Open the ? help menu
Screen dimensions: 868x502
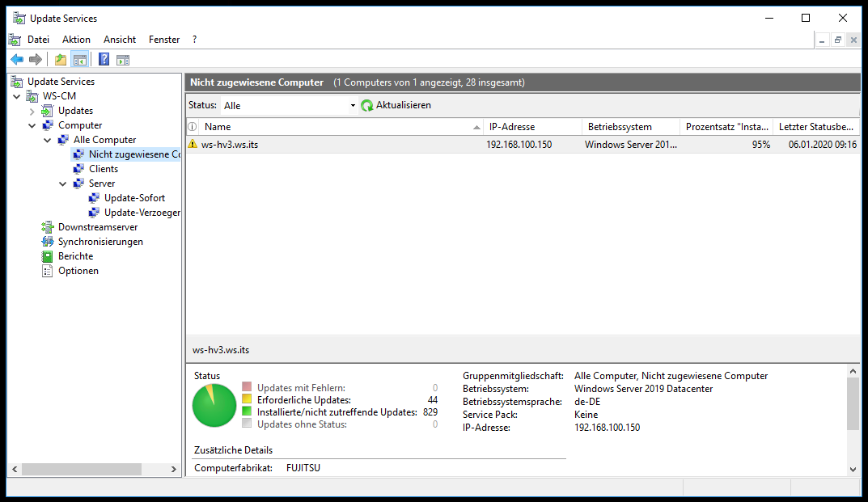coord(194,40)
